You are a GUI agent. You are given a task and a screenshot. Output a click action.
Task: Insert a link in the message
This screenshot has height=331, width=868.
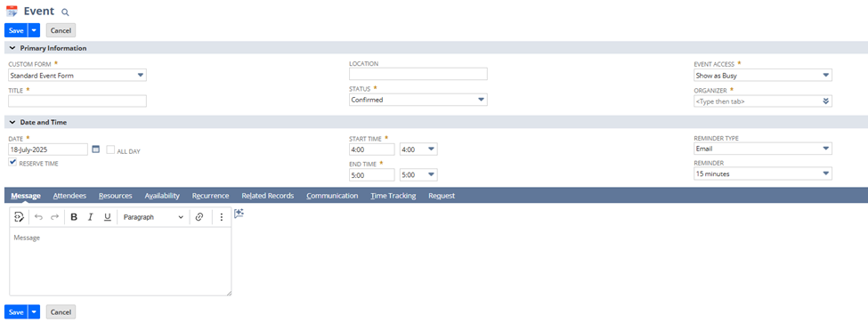coord(199,217)
